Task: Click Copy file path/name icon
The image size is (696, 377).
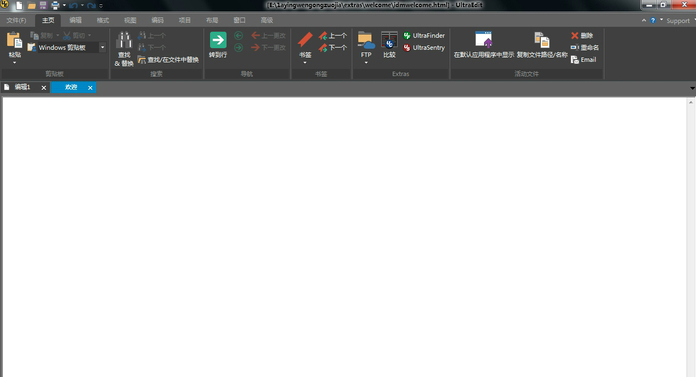Action: point(542,40)
